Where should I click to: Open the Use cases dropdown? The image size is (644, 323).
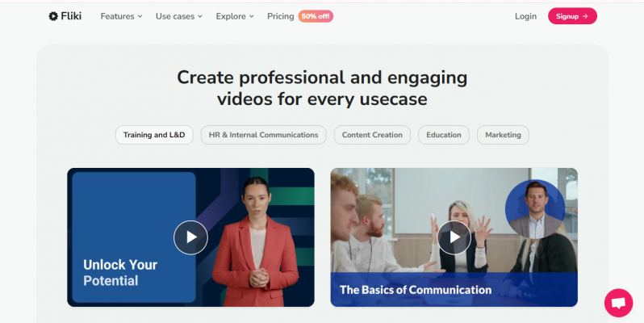[x=178, y=16]
